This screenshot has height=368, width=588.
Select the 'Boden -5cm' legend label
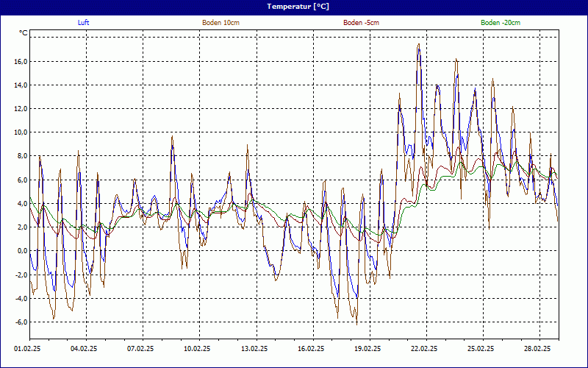[361, 23]
